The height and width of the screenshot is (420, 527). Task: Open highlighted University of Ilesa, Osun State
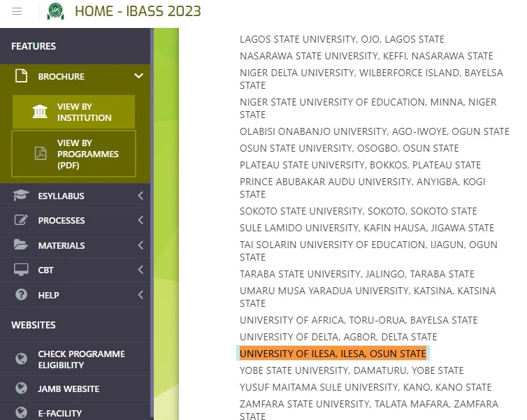(333, 354)
